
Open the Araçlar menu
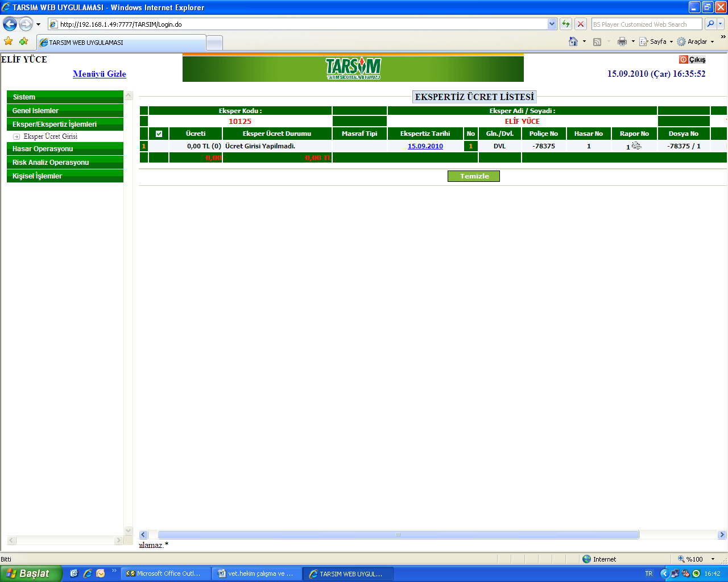(x=695, y=41)
